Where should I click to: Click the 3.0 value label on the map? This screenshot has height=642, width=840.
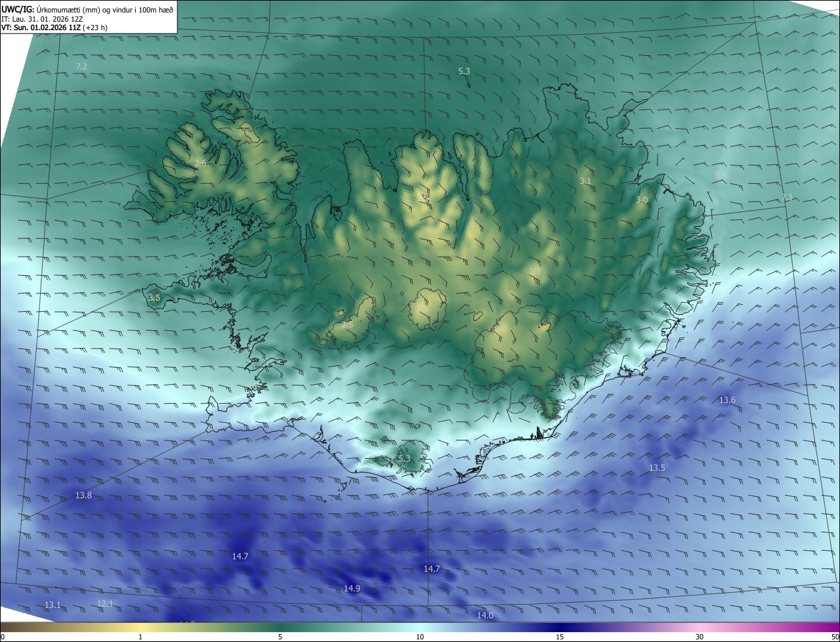pos(642,200)
